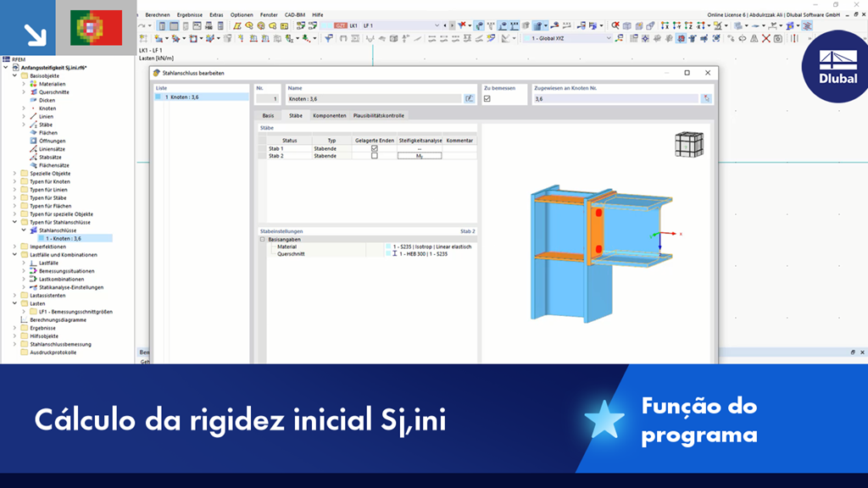Select the view in X direction icon

click(x=665, y=25)
